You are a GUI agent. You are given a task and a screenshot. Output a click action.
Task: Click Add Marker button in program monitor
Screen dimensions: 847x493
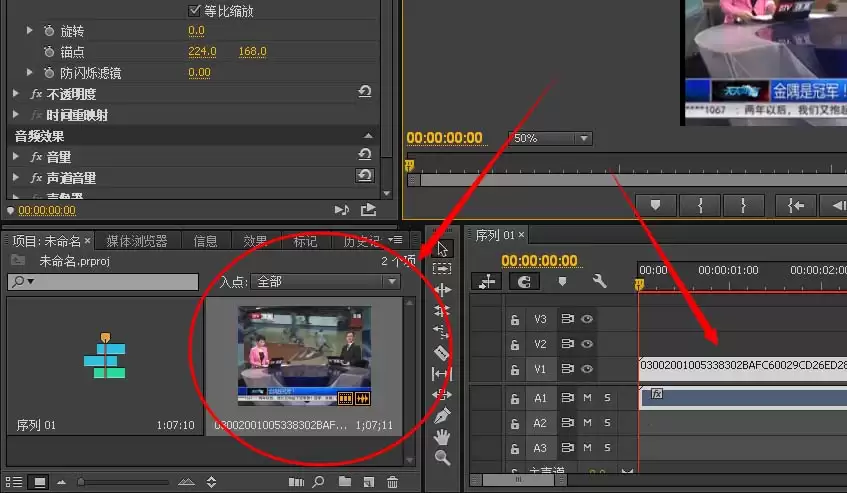(655, 205)
